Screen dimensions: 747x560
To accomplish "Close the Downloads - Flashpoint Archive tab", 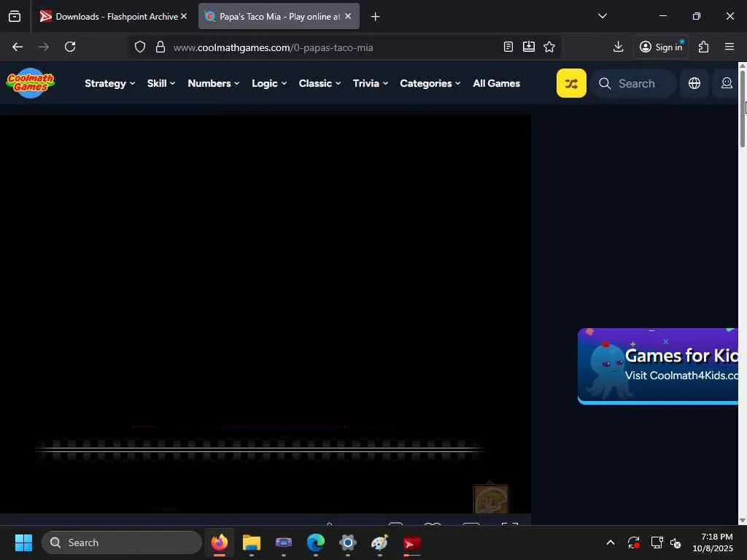I will (184, 16).
